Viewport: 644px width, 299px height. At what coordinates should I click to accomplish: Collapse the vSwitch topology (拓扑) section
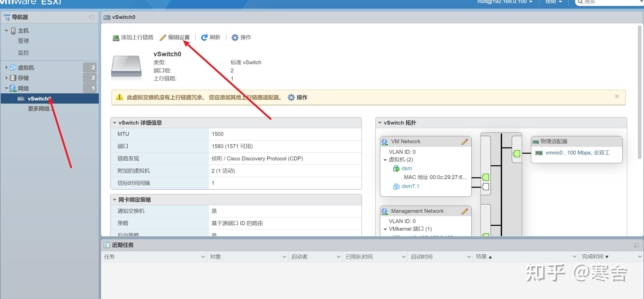point(380,123)
